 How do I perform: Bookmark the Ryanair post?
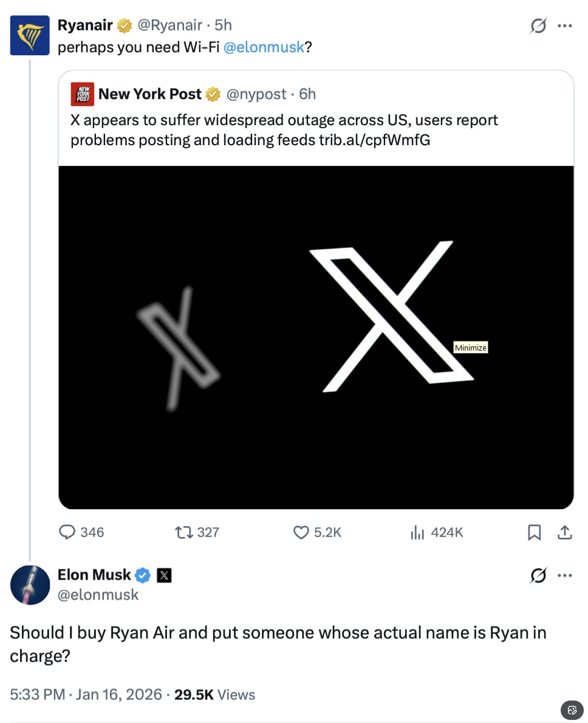pyautogui.click(x=534, y=533)
